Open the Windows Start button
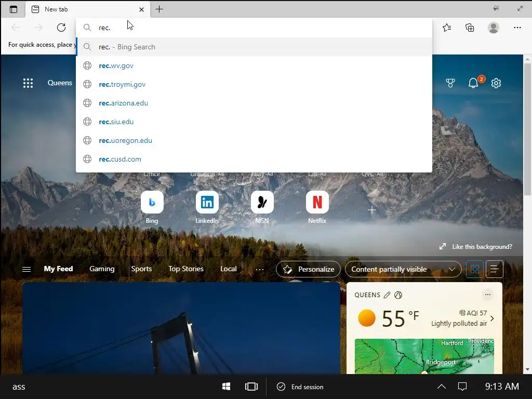 (227, 387)
